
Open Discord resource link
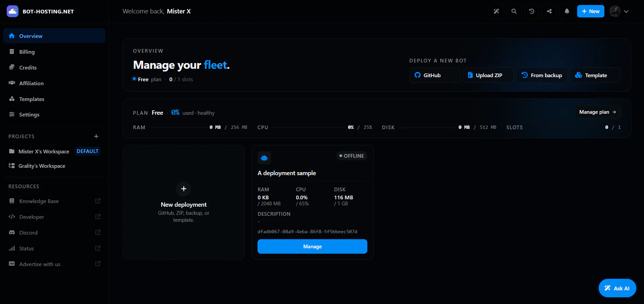click(x=54, y=233)
